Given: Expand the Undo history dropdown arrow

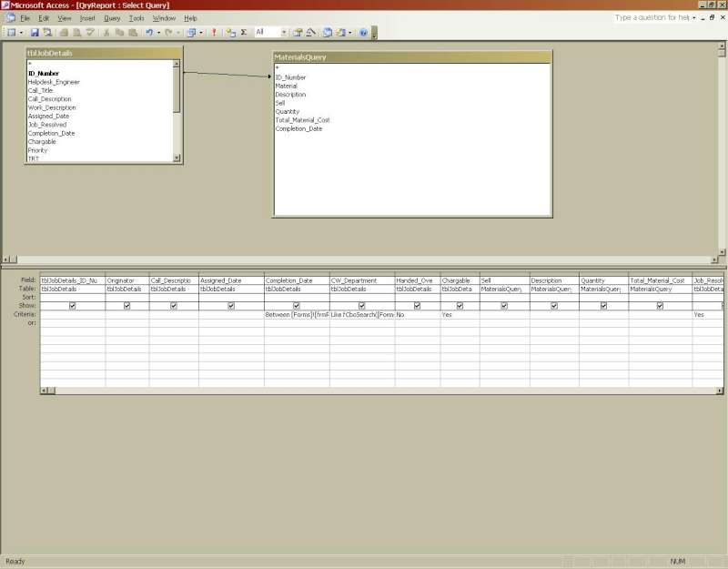Looking at the screenshot, I should pos(158,33).
